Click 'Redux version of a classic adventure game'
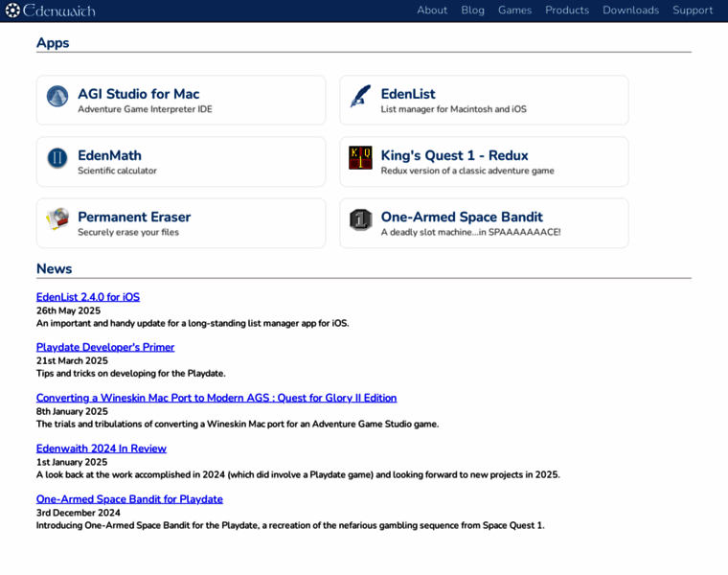 pos(467,171)
